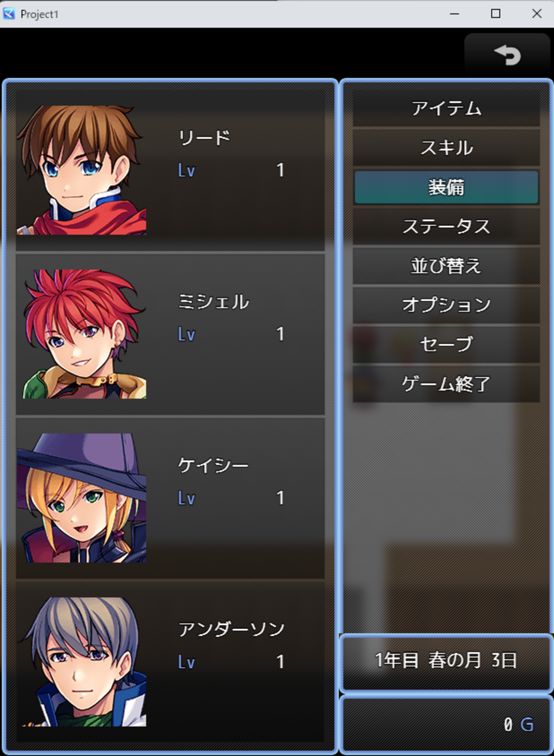Open the アイテム menu command
554x756 pixels.
446,109
